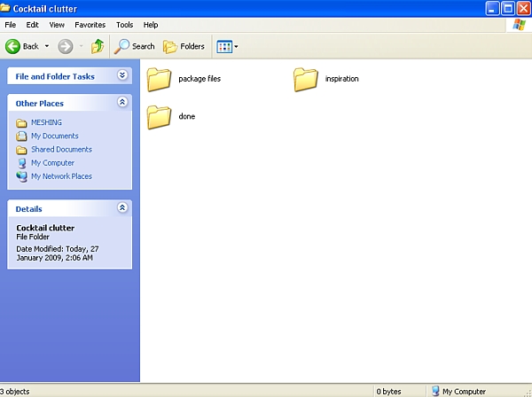The height and width of the screenshot is (397, 532).
Task: Open My Network Places link
Action: (x=61, y=176)
